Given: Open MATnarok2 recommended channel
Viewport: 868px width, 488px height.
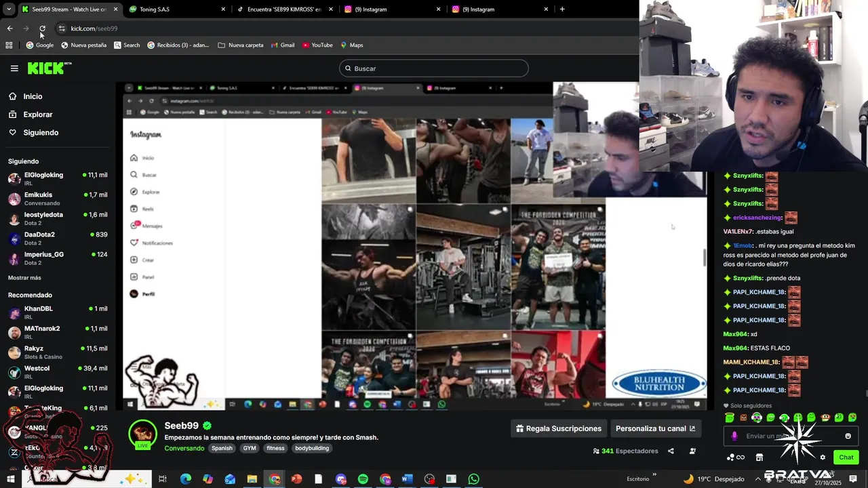Looking at the screenshot, I should click(58, 332).
